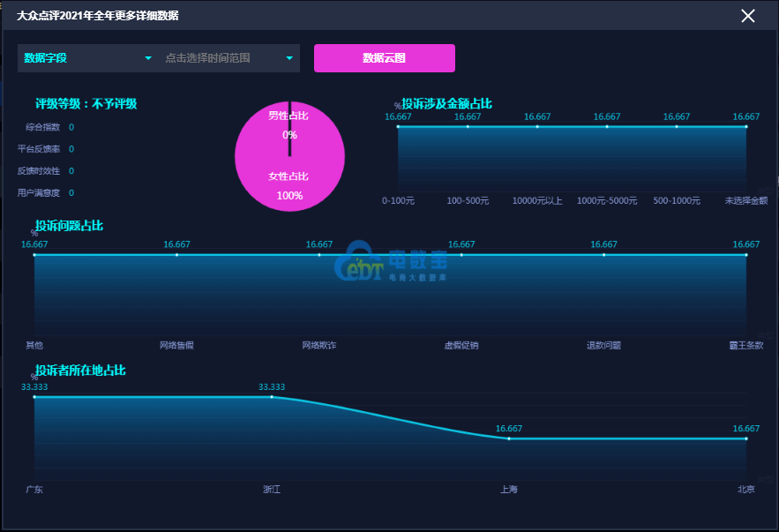Select the data point above 0-100元
Viewport: 779px width, 532px height.
[x=399, y=125]
